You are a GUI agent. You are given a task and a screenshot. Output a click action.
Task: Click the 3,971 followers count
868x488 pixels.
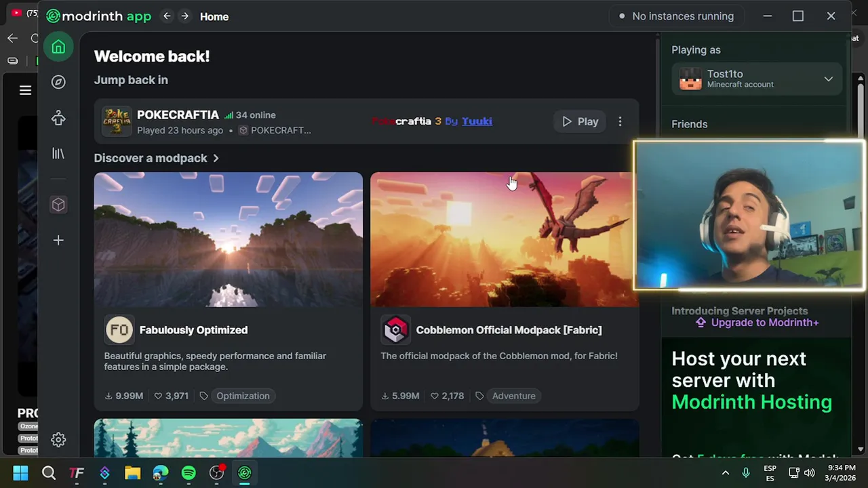(172, 396)
